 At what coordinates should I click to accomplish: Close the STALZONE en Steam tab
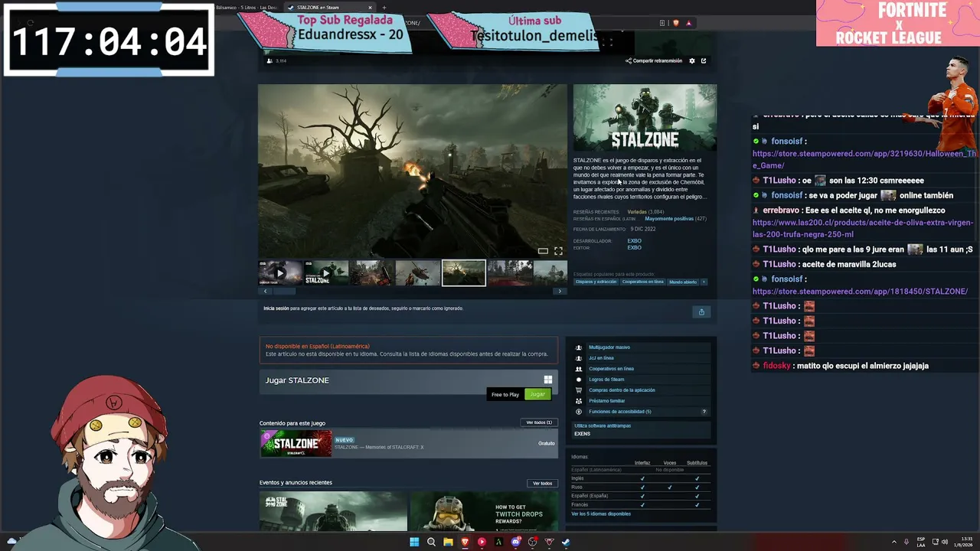tap(370, 8)
